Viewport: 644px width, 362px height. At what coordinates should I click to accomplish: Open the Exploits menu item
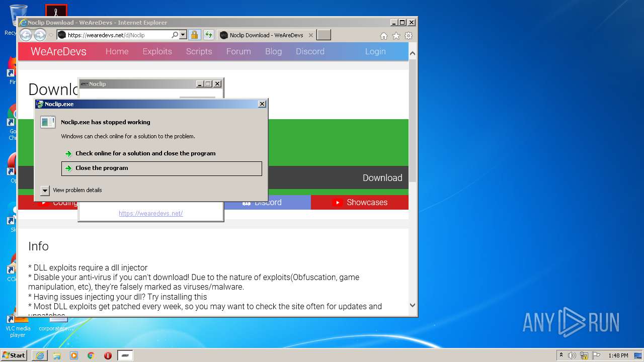[157, 51]
